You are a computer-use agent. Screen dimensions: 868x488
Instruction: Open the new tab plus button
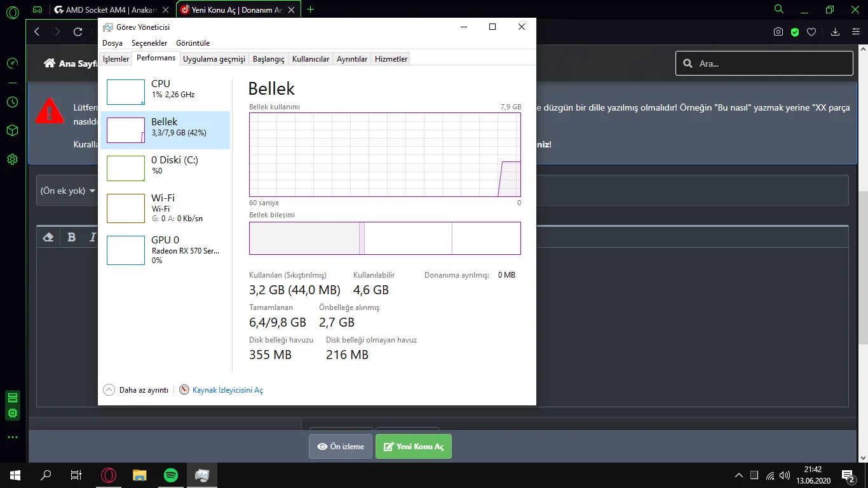pos(310,10)
